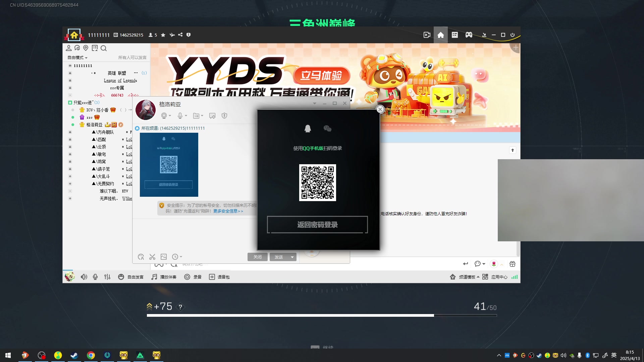Expand the ▲\无畏契约 channel with plus
The height and width of the screenshot is (362, 644).
(70, 184)
